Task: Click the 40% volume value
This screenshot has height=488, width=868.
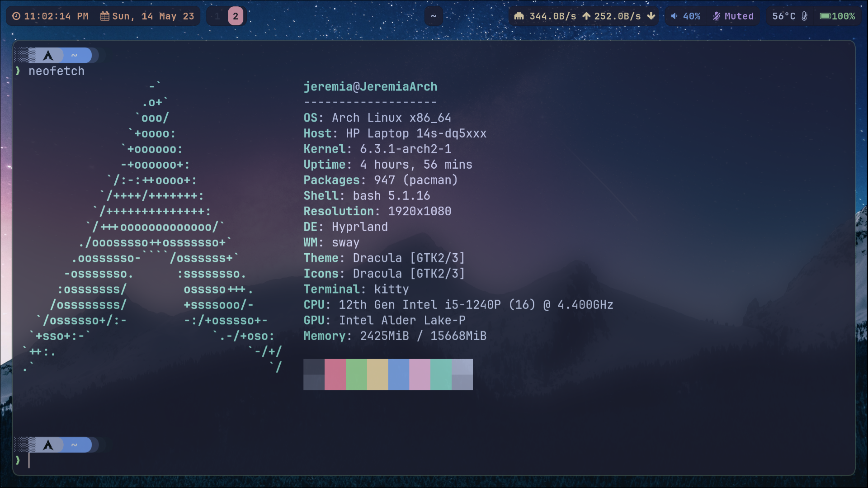Action: (x=692, y=16)
